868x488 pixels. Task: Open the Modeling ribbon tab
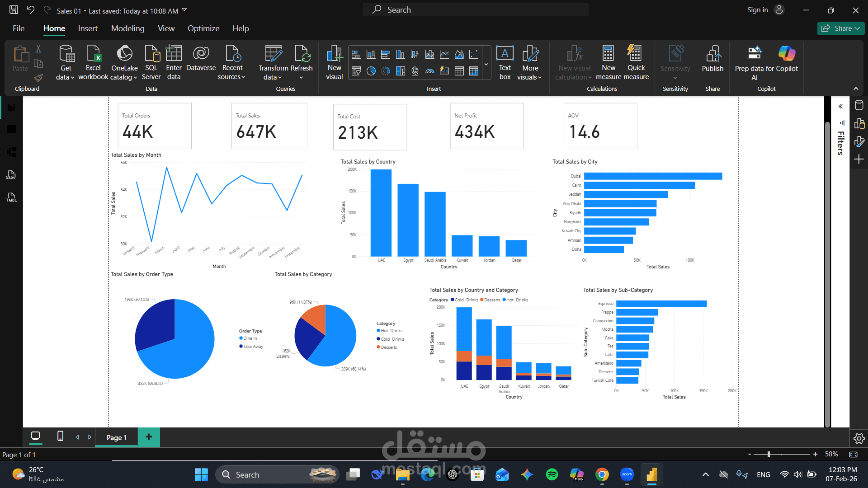[127, 28]
